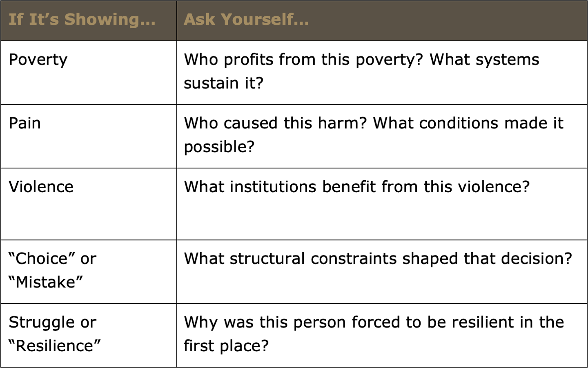This screenshot has width=588, height=368.
Task: Click "Who caused this harm?" text
Action: [275, 123]
